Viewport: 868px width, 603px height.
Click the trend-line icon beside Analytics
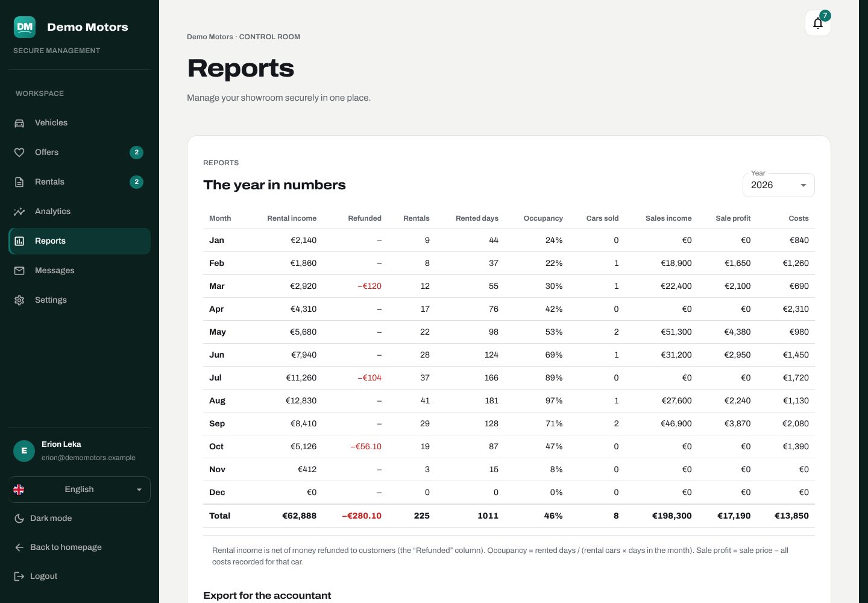point(19,212)
